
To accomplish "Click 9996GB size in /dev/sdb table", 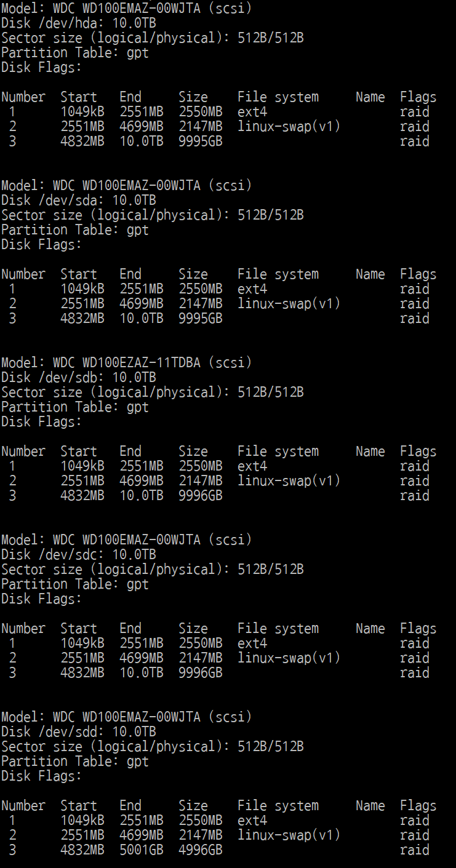I will point(200,496).
